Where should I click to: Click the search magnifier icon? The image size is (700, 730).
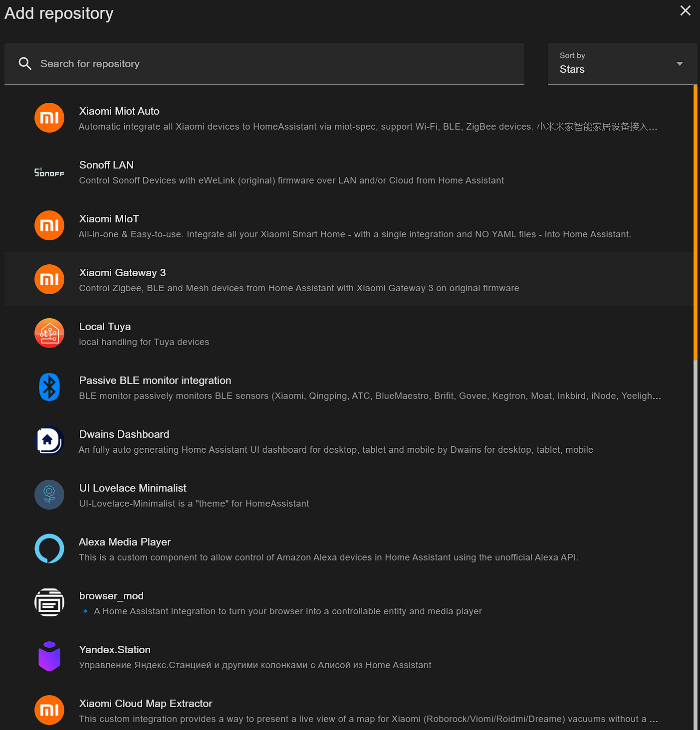tap(25, 63)
